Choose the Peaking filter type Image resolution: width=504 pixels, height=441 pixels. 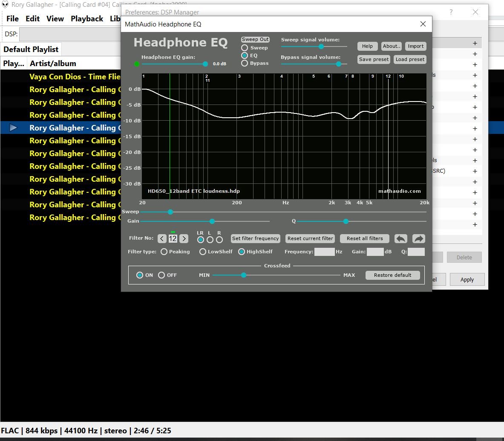(164, 252)
